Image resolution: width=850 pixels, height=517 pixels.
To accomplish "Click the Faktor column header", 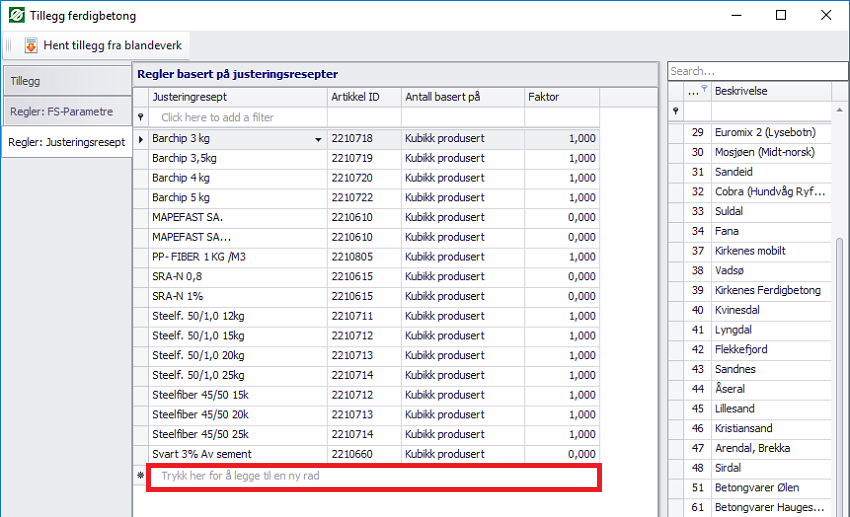I will click(x=562, y=97).
